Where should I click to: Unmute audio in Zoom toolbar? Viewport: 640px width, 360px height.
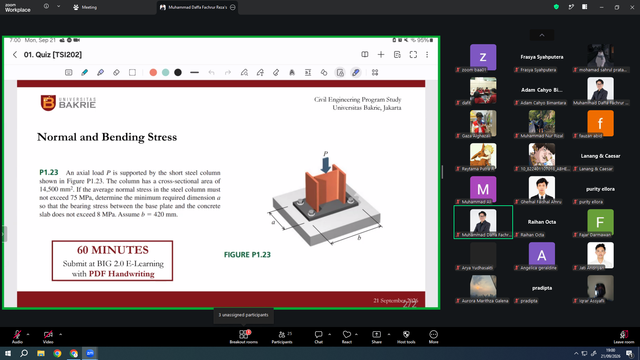point(17,337)
